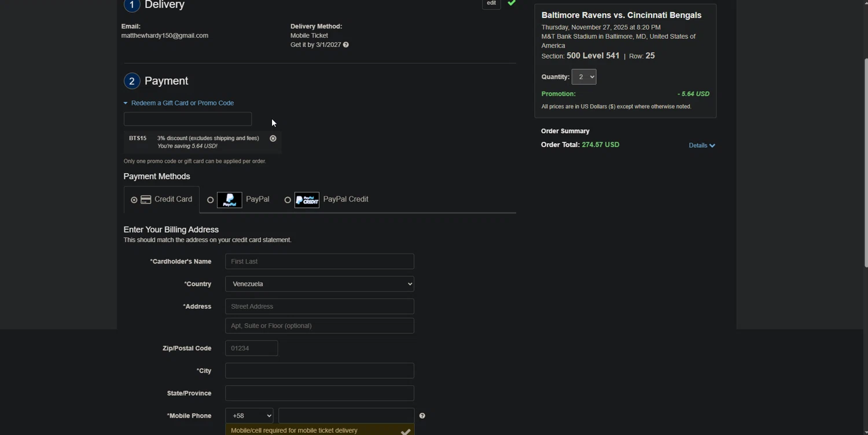Click the page vertical scrollbar
The width and height of the screenshot is (868, 435).
[x=866, y=162]
